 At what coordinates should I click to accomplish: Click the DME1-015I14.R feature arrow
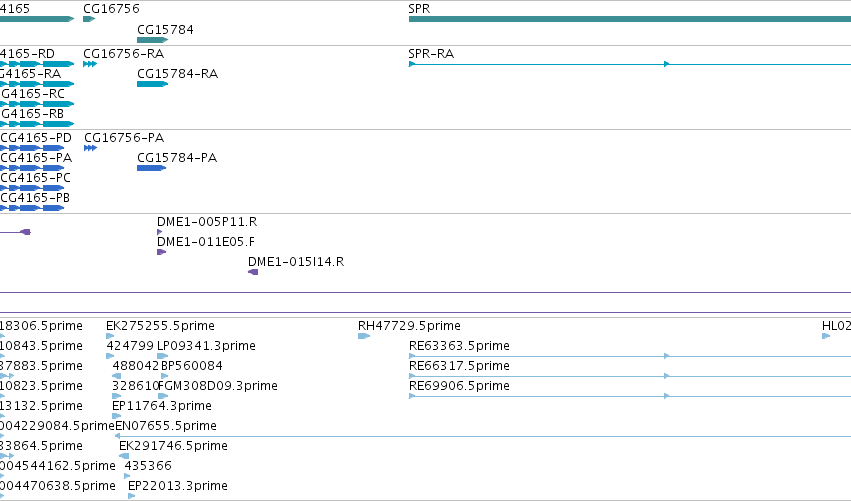[x=253, y=272]
